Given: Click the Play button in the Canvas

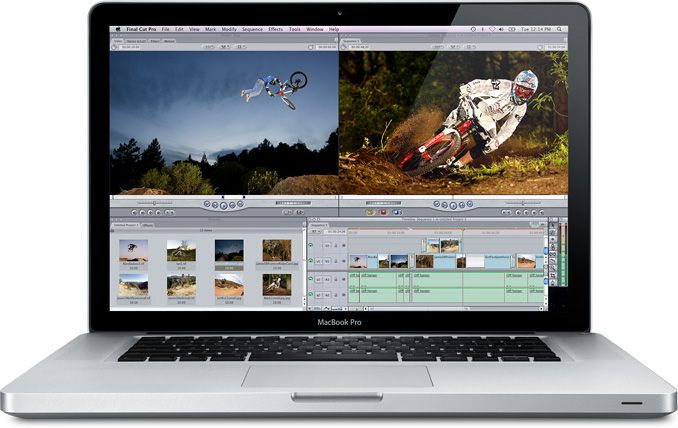Looking at the screenshot, I should [x=453, y=206].
